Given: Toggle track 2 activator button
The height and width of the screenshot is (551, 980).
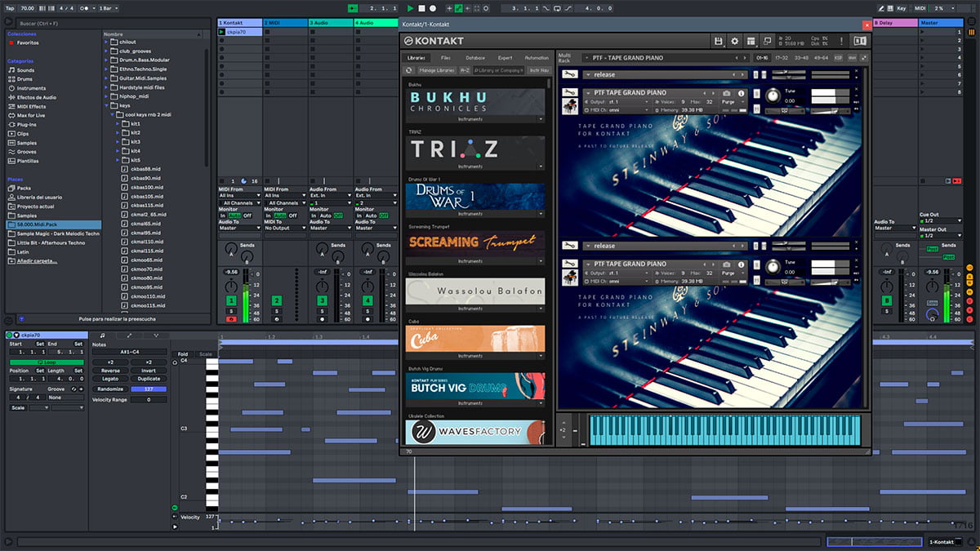Looking at the screenshot, I should point(277,301).
